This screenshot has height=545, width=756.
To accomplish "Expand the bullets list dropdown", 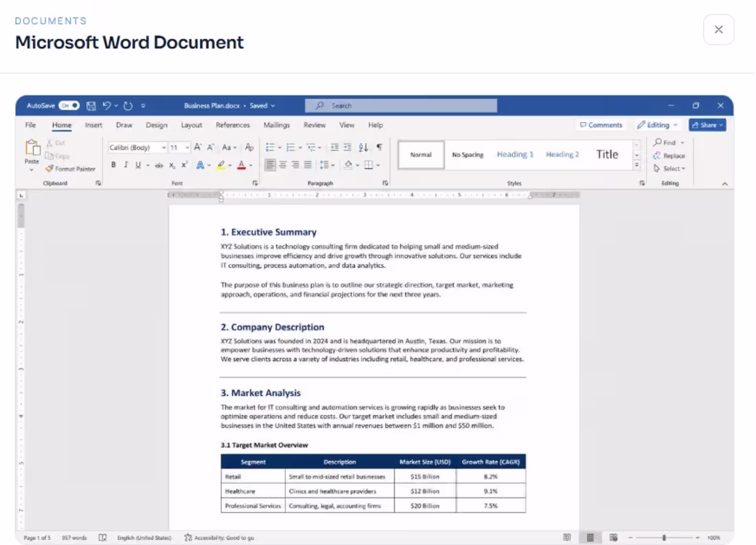I will tap(280, 147).
